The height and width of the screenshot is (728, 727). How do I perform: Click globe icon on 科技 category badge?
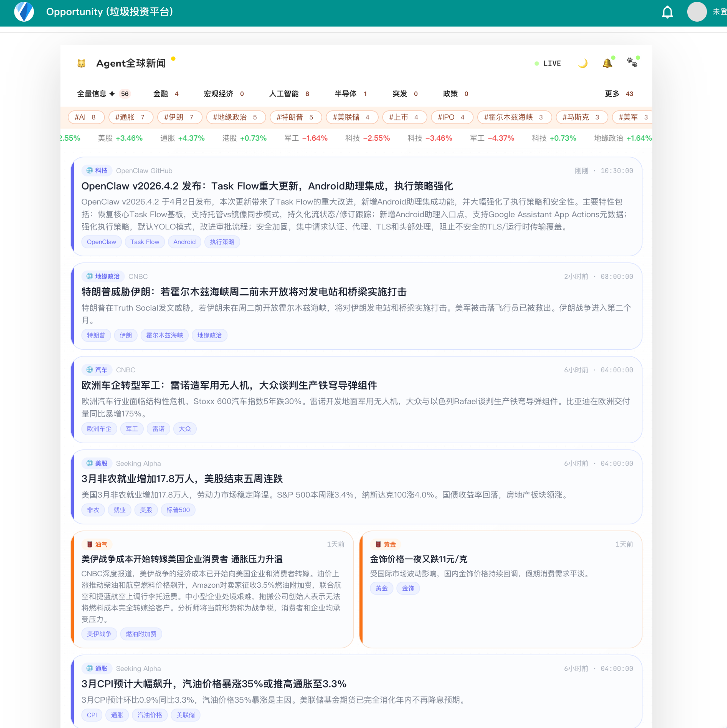(89, 171)
